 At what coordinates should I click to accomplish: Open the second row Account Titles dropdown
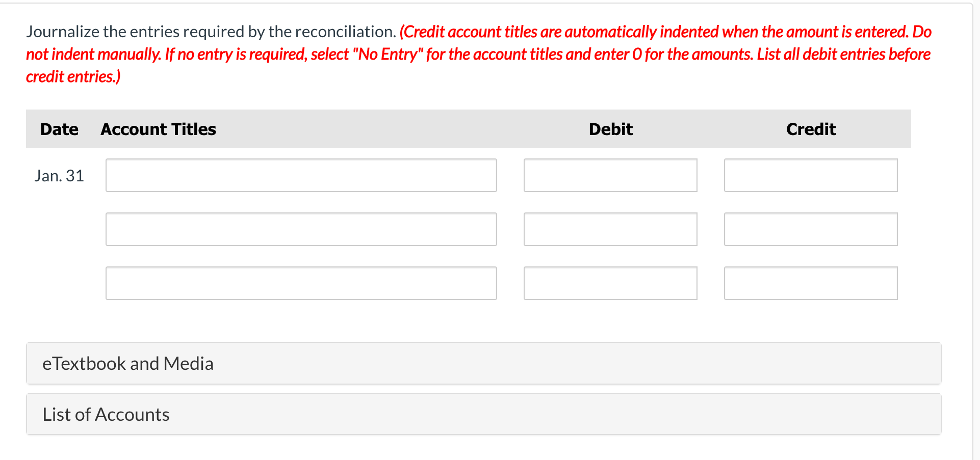[x=301, y=229]
